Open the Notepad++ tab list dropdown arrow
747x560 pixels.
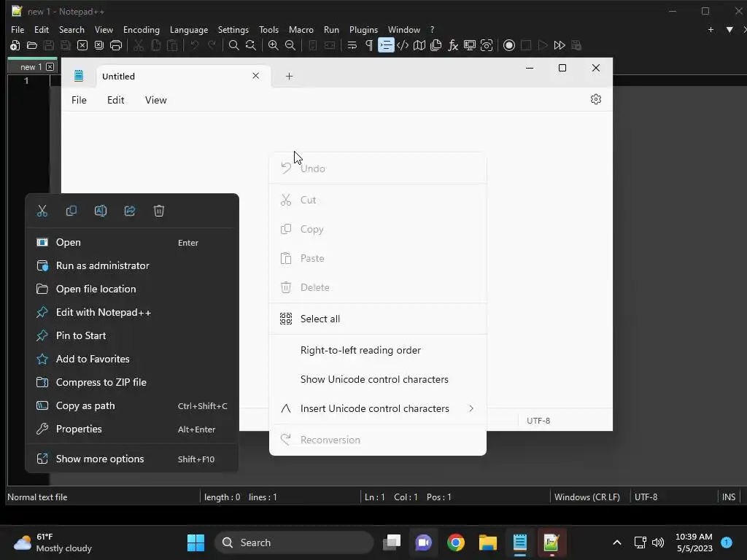(x=729, y=29)
